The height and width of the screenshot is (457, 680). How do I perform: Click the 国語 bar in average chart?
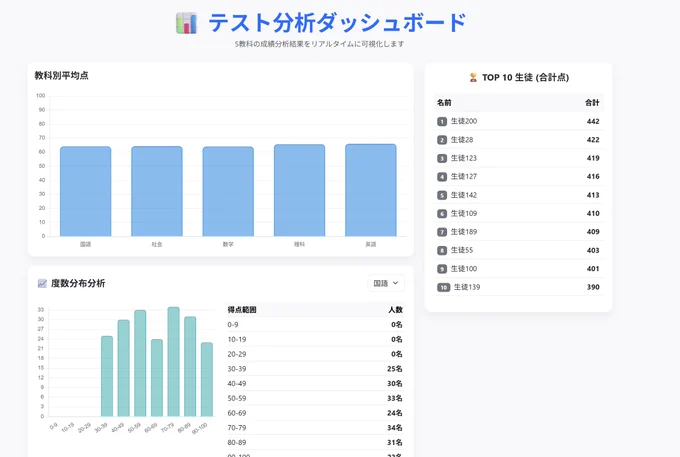coord(85,191)
